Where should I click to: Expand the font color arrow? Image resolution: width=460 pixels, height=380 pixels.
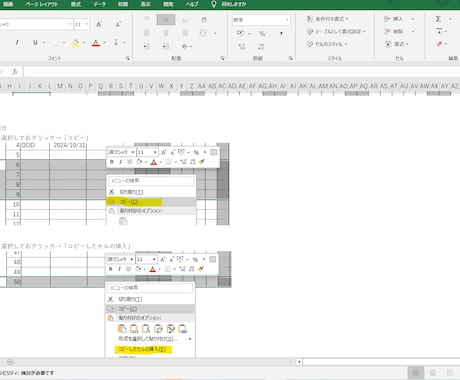pos(105,43)
